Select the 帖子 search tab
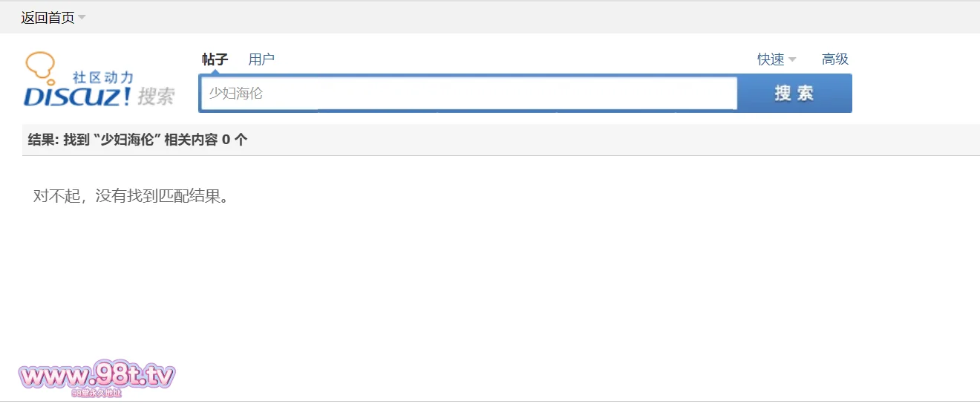Screen dimensions: 980x404 215,59
